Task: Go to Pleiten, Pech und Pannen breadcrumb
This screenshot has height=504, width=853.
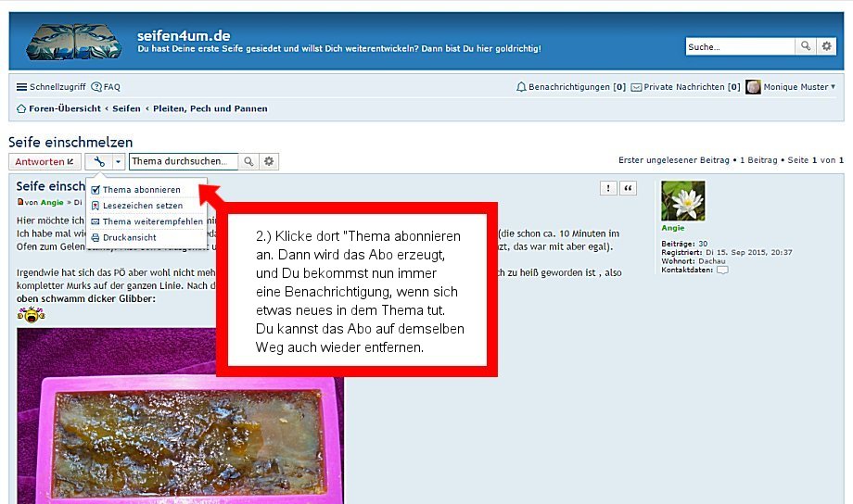Action: click(210, 108)
